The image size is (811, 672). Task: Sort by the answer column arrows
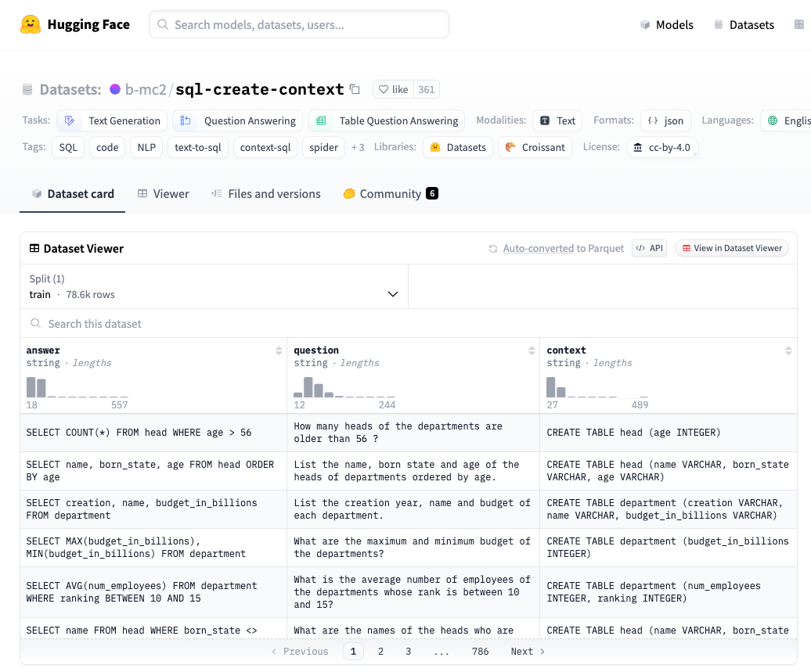click(279, 350)
